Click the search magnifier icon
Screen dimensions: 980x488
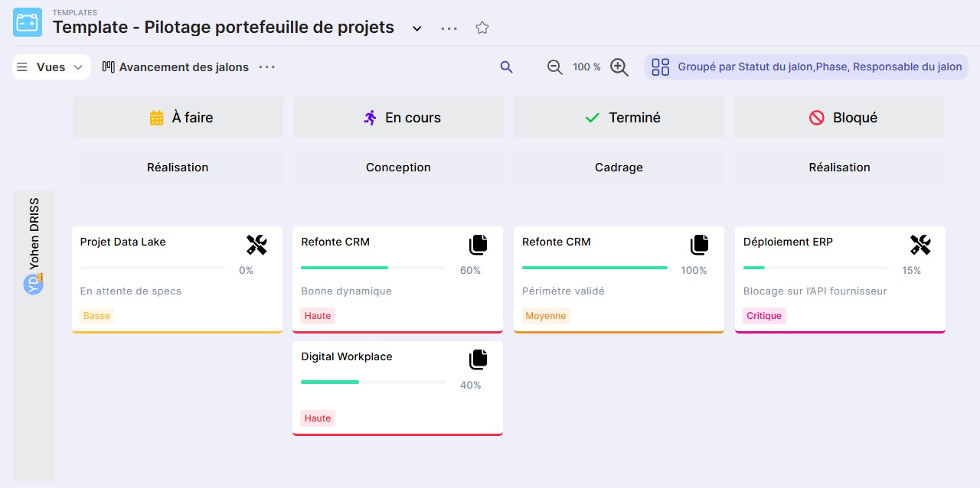(x=506, y=67)
